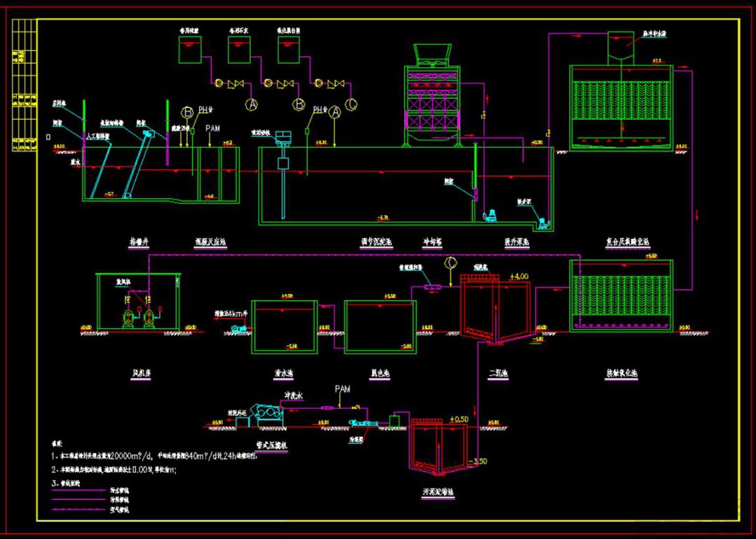Viewport: 756px width, 539px height.
Task: Select the valve symbol on marker B's line
Action: 286,84
